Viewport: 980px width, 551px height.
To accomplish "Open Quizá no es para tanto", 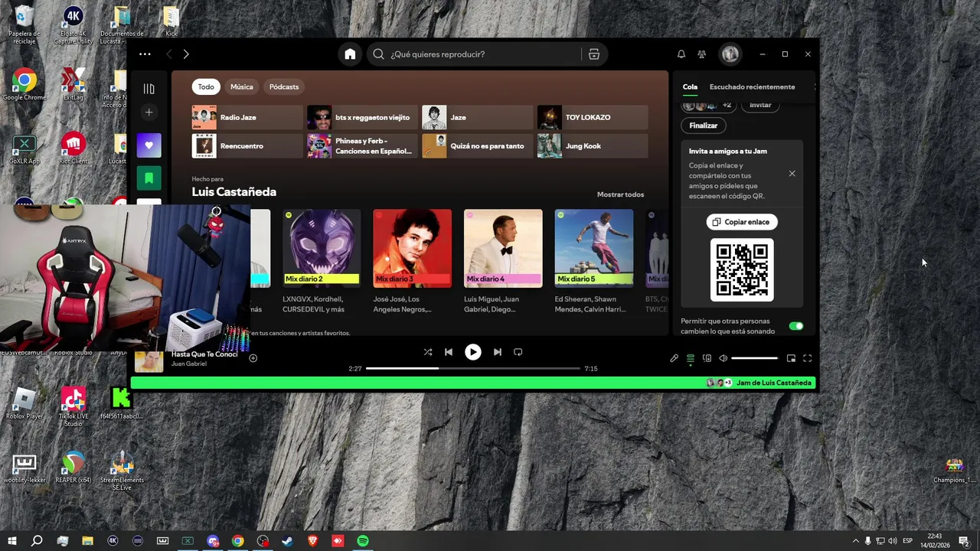I will (x=477, y=146).
